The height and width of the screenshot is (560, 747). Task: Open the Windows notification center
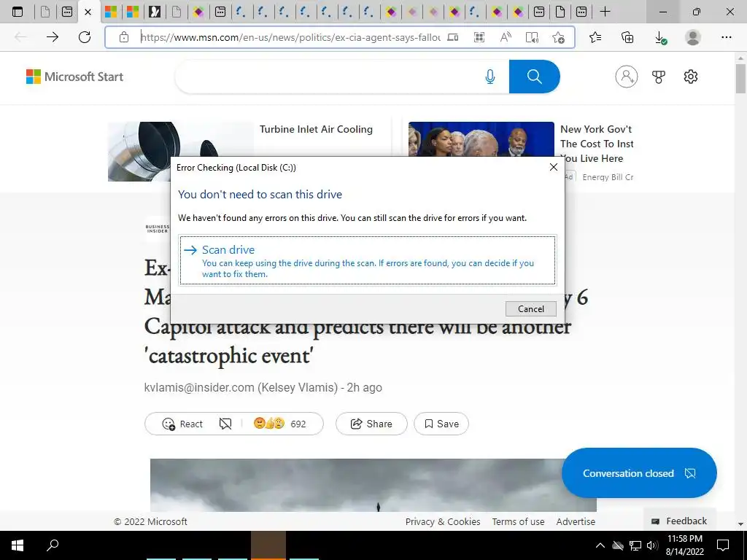click(x=723, y=545)
